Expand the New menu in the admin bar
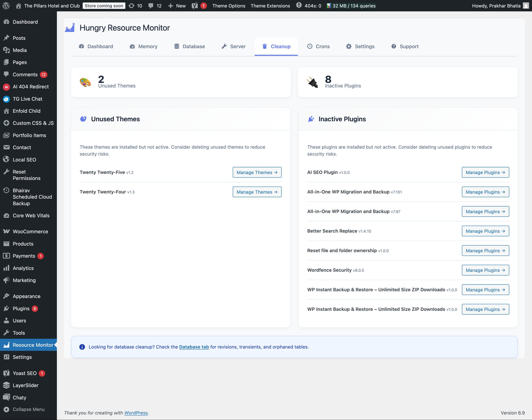 (x=177, y=6)
